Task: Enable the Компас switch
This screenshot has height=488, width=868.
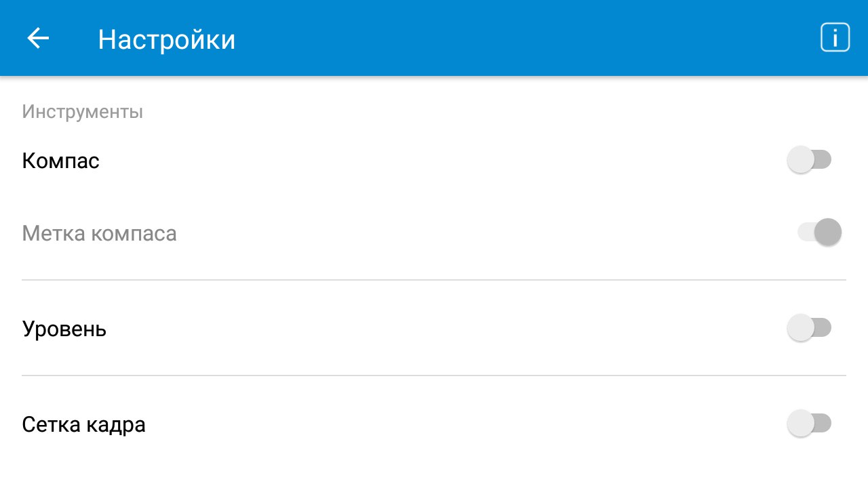Action: click(x=810, y=161)
